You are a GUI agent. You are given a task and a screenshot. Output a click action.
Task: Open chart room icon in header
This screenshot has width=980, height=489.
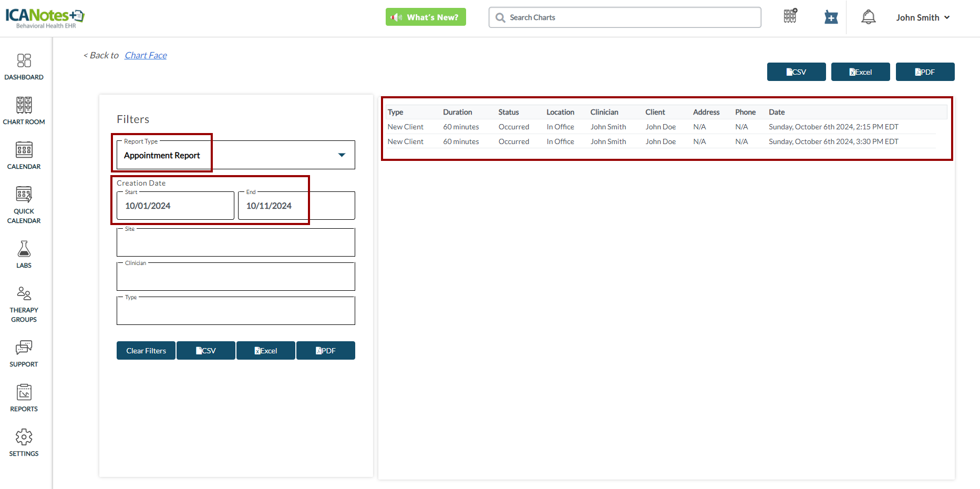tap(790, 16)
